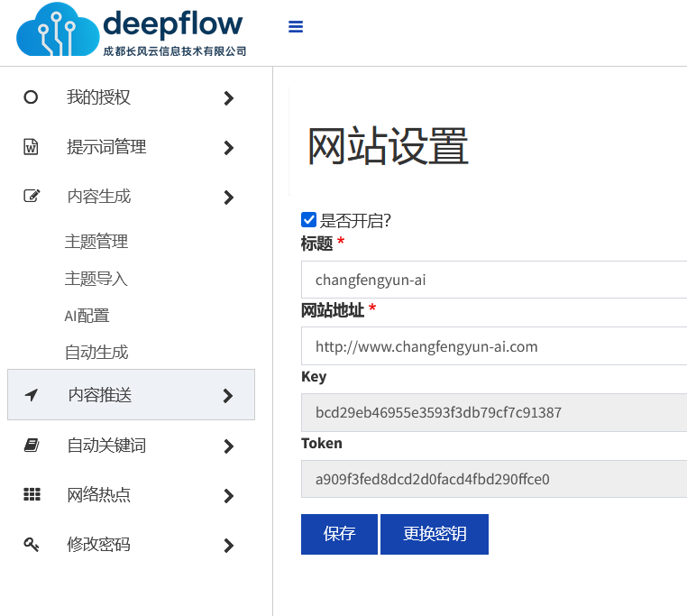The height and width of the screenshot is (616, 687).
Task: Click the deepflow cloud logo
Action: point(58,30)
